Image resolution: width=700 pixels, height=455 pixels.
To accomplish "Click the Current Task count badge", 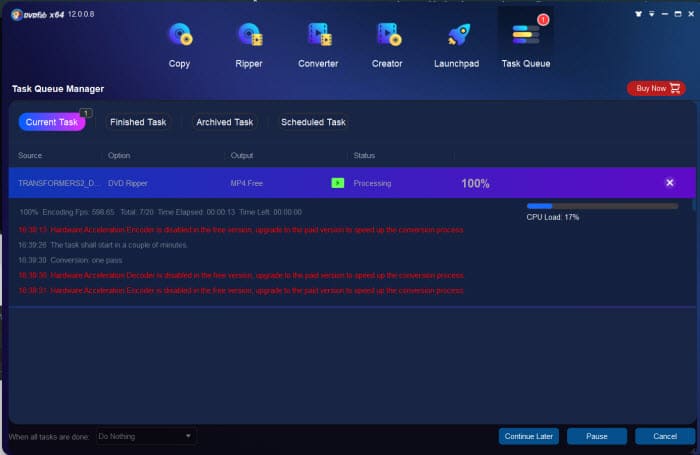I will click(86, 113).
